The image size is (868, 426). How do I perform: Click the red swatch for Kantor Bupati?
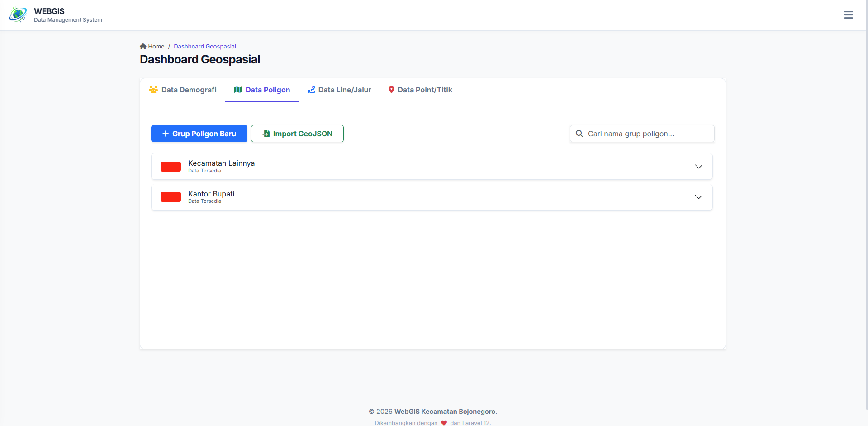(171, 197)
